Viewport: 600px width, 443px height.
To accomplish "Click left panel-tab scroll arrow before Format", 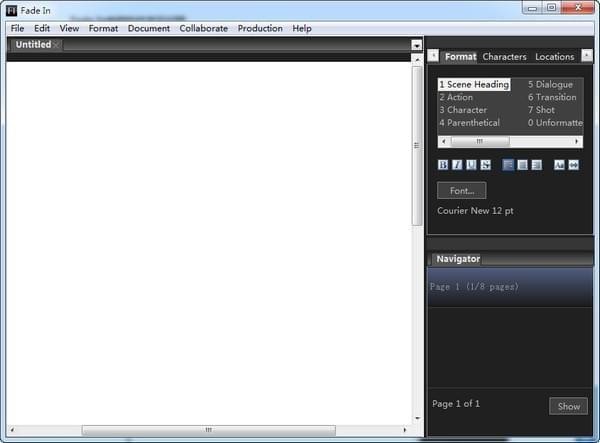I will pos(433,55).
